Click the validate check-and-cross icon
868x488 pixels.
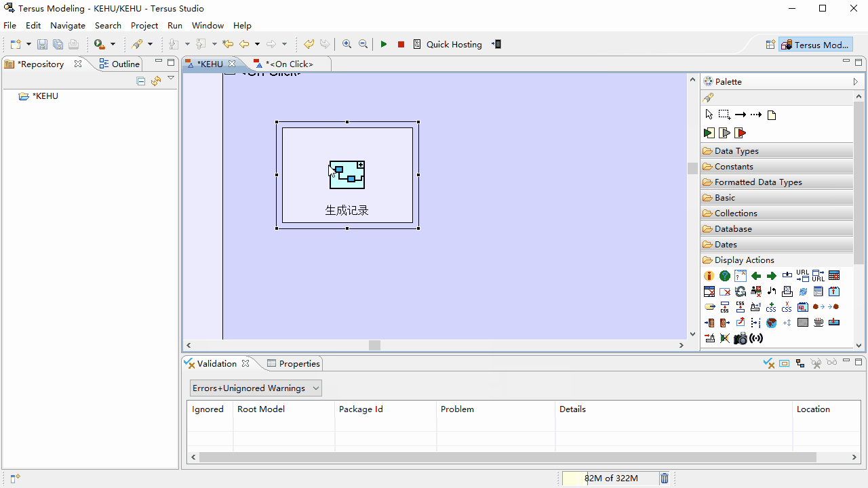(x=769, y=363)
